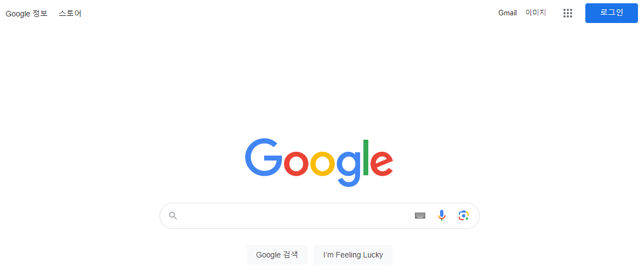The width and height of the screenshot is (644, 275).
Task: Click the lowercase blue g in logo
Action: [349, 169]
